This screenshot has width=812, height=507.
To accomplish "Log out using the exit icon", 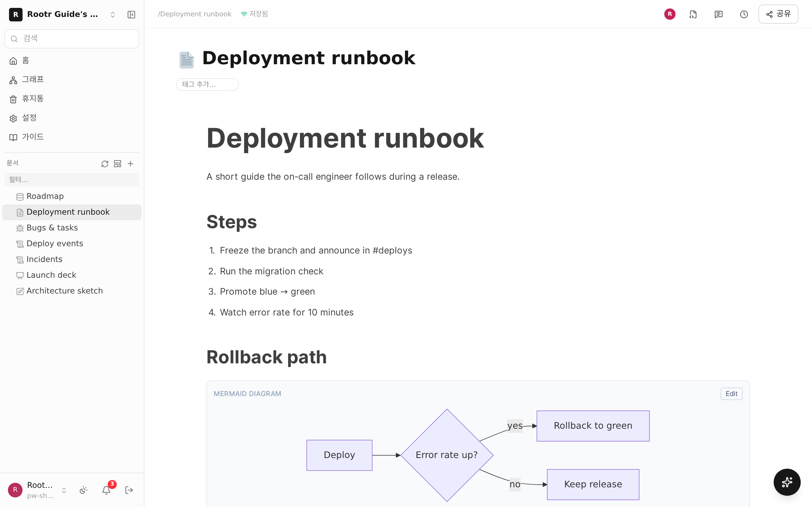I will [x=129, y=490].
